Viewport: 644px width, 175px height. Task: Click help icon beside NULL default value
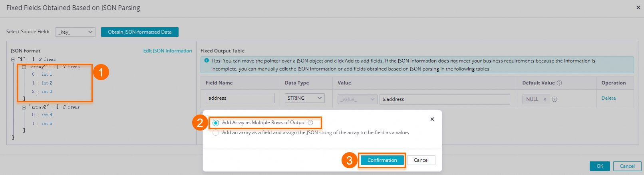(x=555, y=99)
